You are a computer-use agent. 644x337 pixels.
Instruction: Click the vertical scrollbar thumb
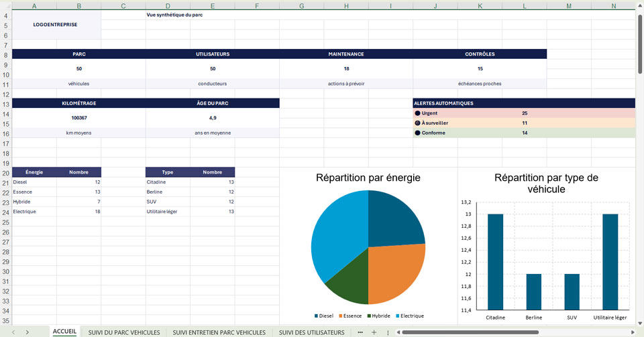tap(640, 44)
